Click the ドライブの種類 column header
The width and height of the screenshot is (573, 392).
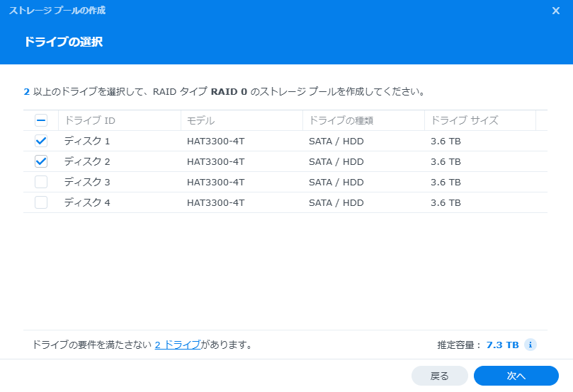tap(341, 120)
